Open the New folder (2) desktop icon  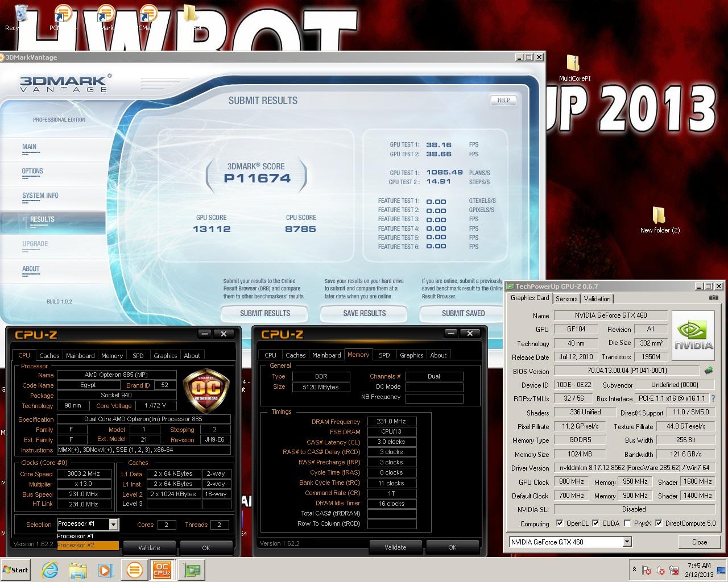coord(660,220)
